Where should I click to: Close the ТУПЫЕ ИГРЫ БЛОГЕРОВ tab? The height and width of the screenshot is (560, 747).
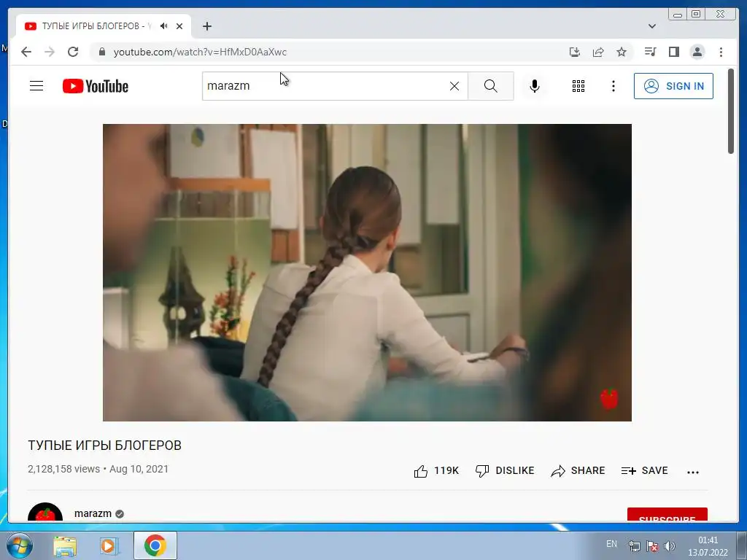click(179, 26)
